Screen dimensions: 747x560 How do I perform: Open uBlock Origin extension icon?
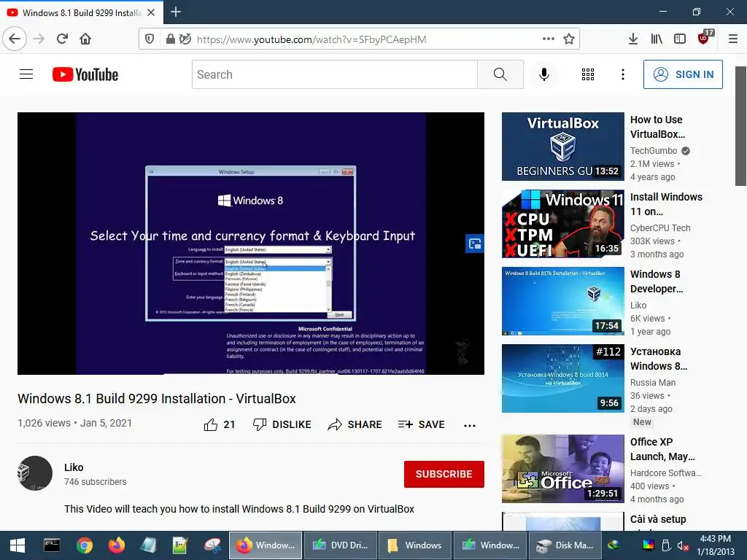(704, 38)
